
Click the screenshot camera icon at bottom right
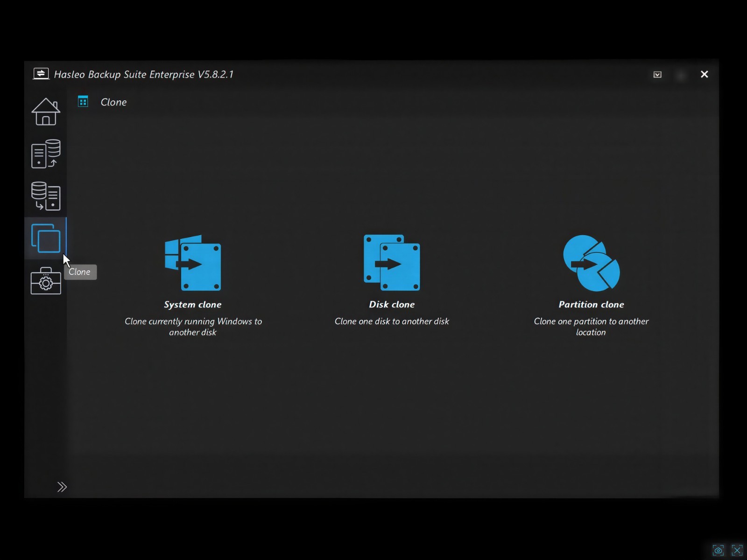click(718, 550)
